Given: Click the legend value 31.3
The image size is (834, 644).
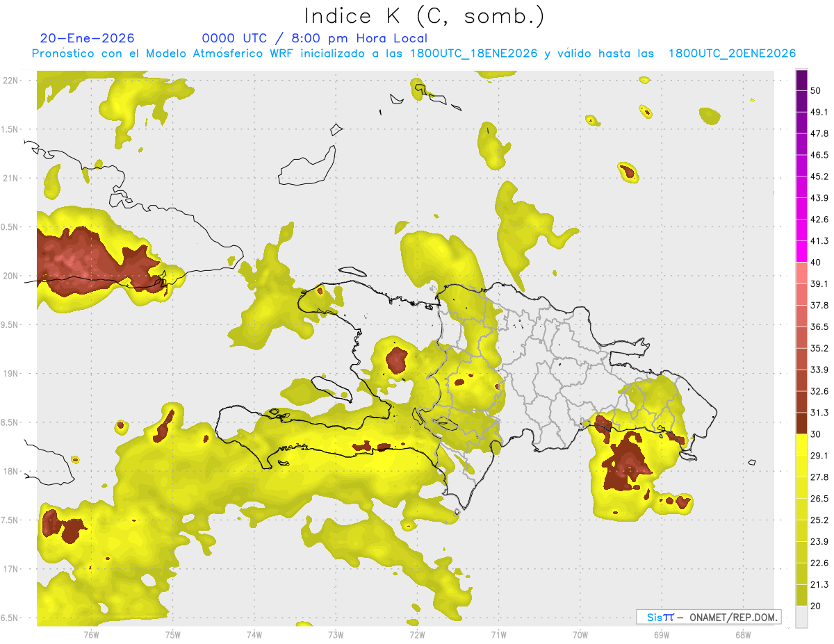Looking at the screenshot, I should (x=819, y=413).
